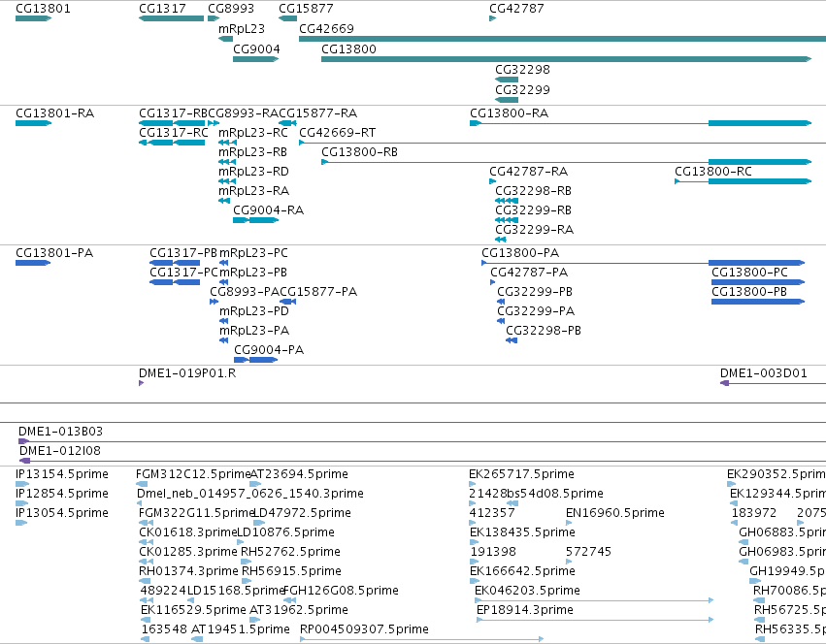This screenshot has width=826, height=644.
Task: Select transcript label CG13800-RC
Action: click(x=713, y=172)
